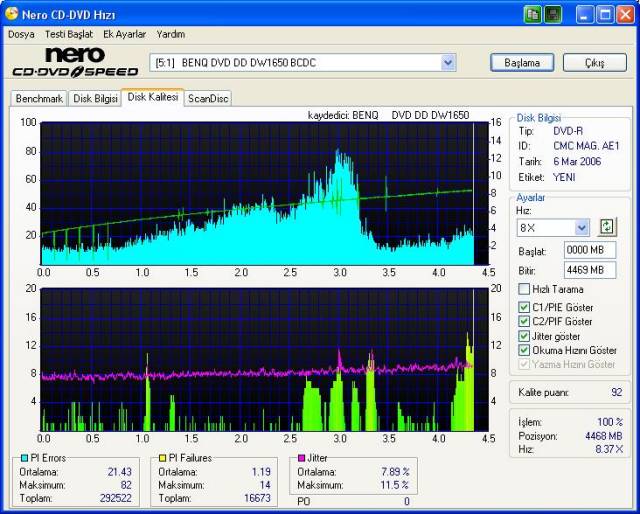Click the PO failures value 0

click(x=407, y=501)
